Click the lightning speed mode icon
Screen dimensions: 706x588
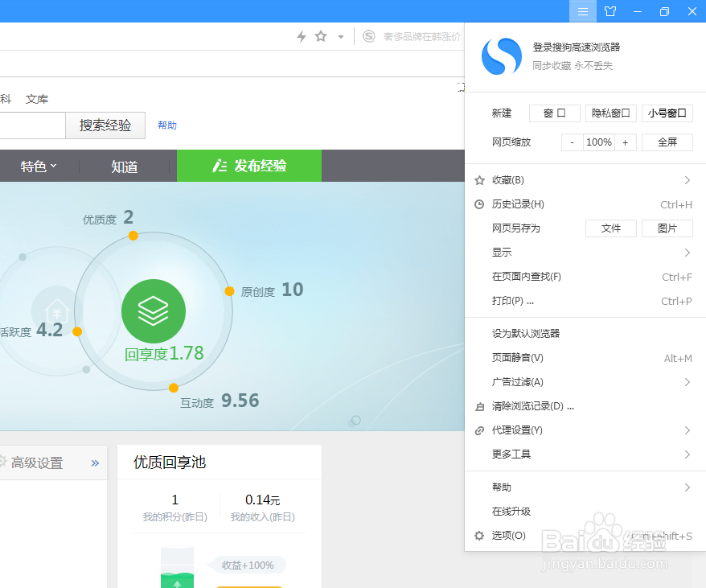tap(302, 36)
